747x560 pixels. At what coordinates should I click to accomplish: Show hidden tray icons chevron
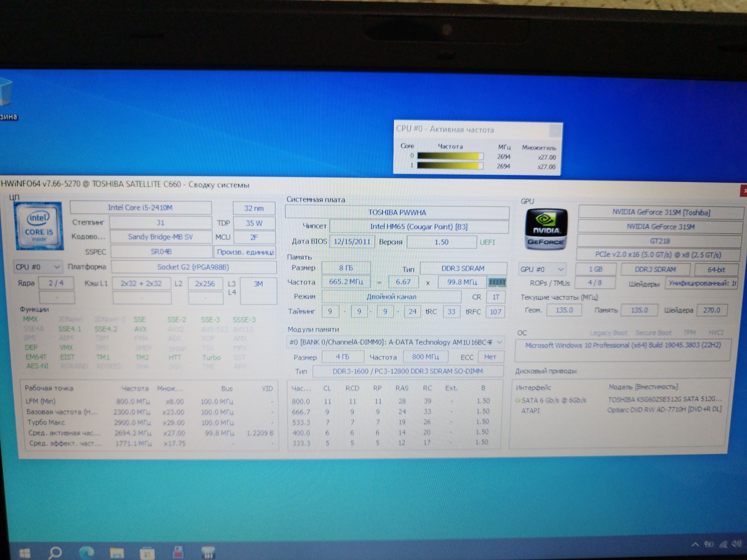(x=695, y=544)
